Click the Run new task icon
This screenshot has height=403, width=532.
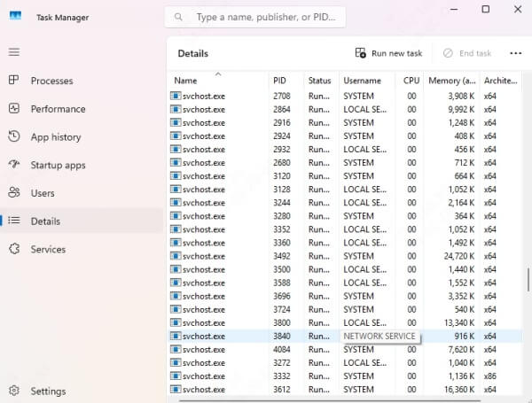(360, 53)
